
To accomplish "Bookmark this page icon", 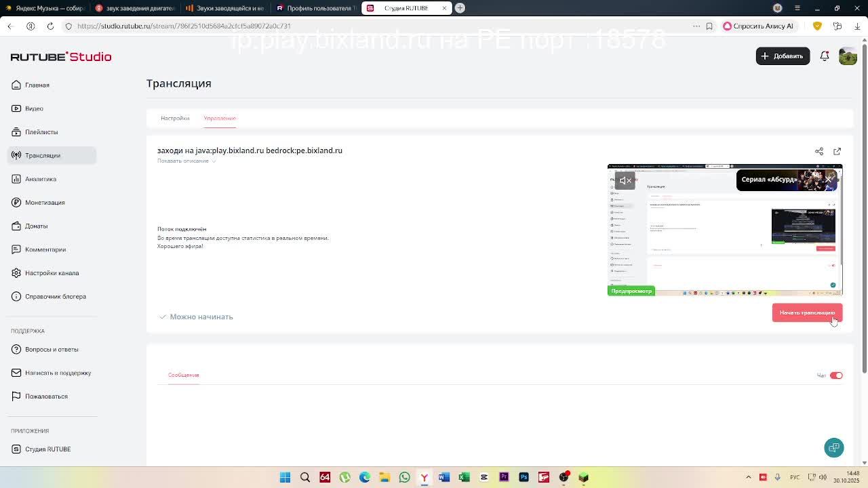I will (x=709, y=26).
